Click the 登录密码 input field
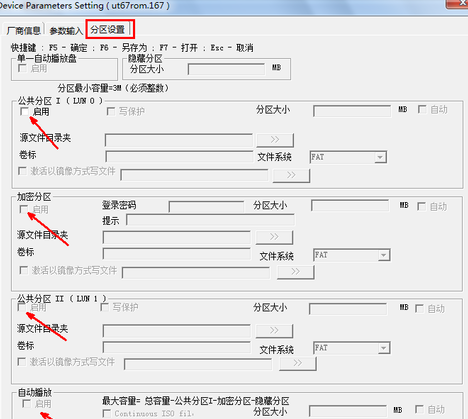Viewport: 468px width, 419px height. pyautogui.click(x=206, y=206)
